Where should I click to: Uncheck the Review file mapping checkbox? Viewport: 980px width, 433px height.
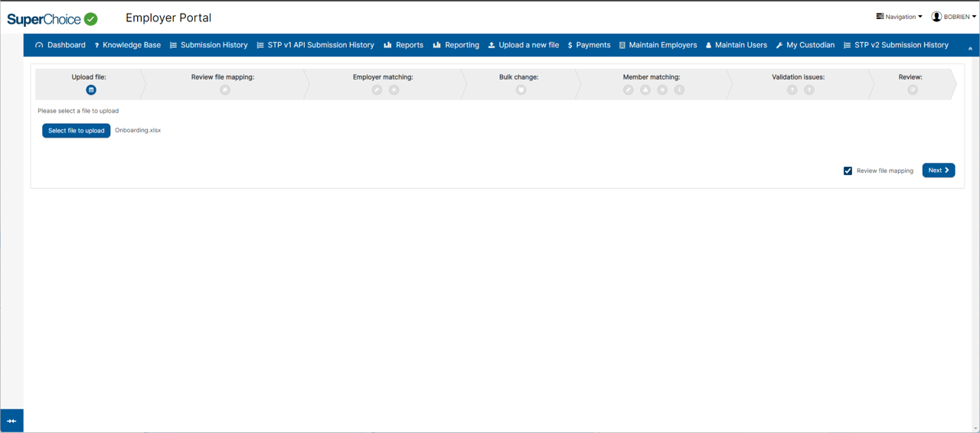pos(848,171)
